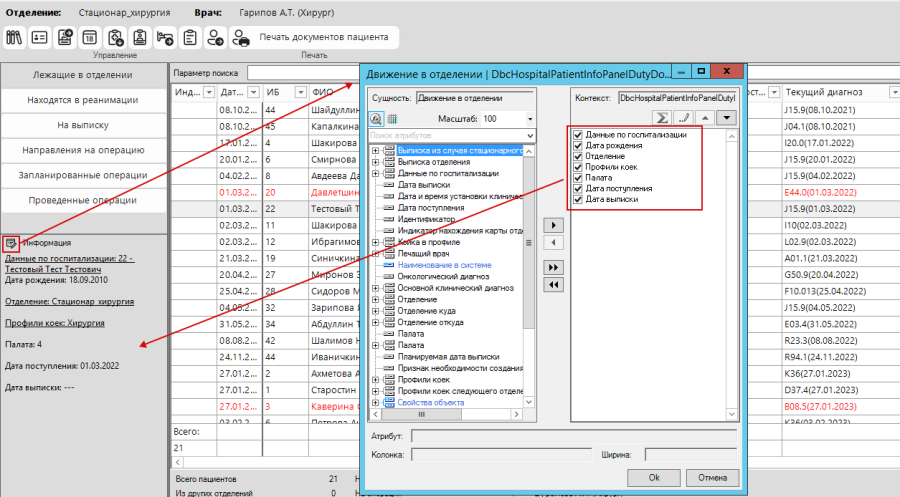Screen dimensions: 900x497
Task: Click the person with printer icon
Action: click(240, 38)
